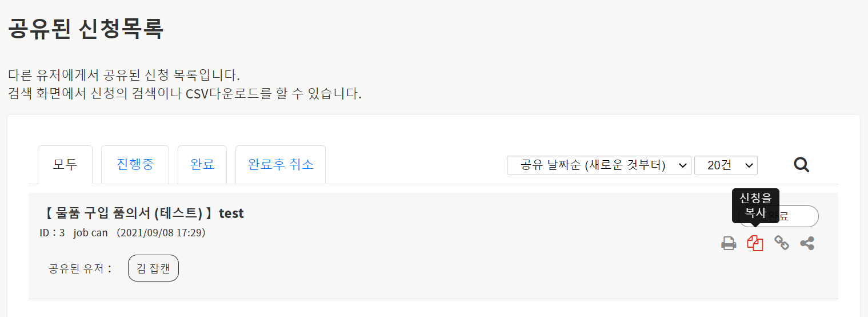Click the 김 잡캔 shared user tag
Viewport: 868px width, 317px height.
pyautogui.click(x=153, y=268)
